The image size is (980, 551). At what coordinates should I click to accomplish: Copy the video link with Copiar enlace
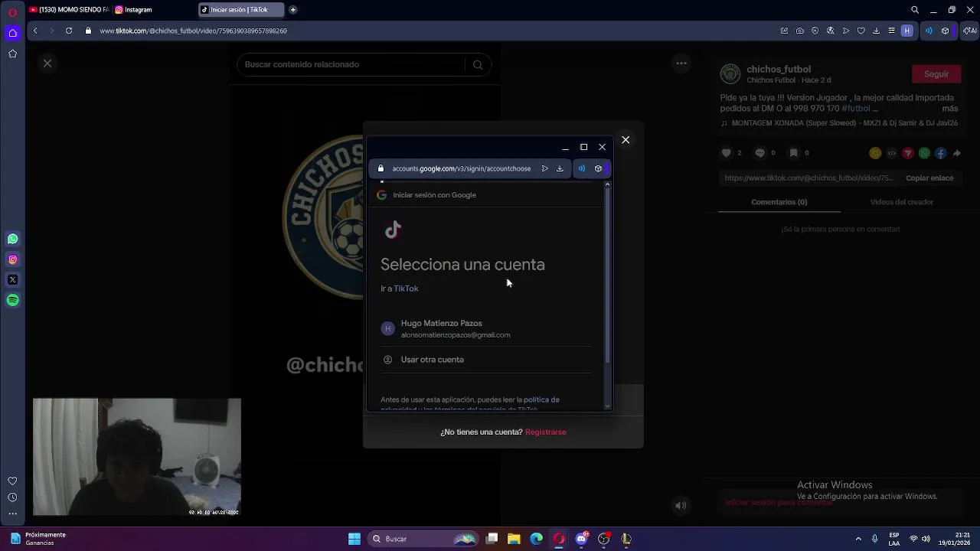tap(929, 178)
